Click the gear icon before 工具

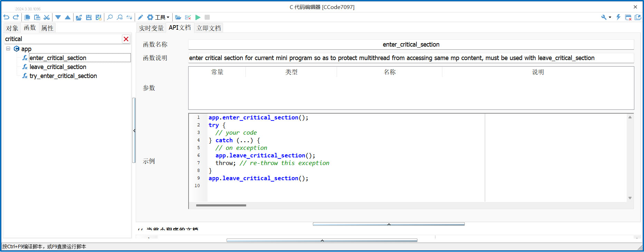tap(150, 17)
